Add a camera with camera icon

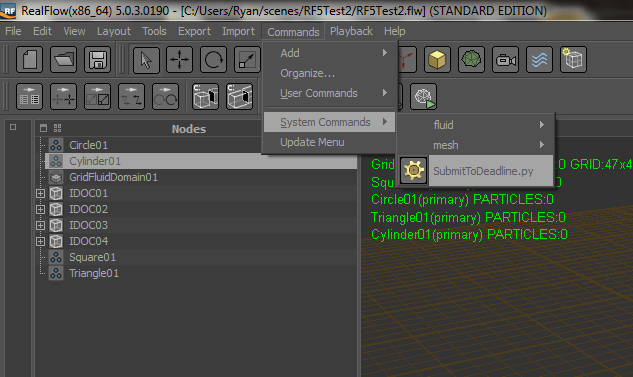coord(505,60)
